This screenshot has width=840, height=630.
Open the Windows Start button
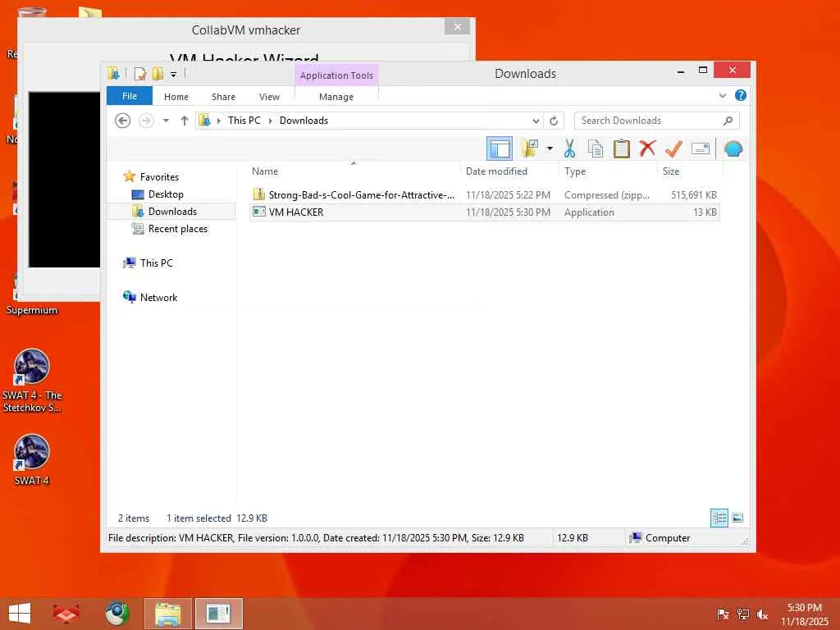[20, 614]
